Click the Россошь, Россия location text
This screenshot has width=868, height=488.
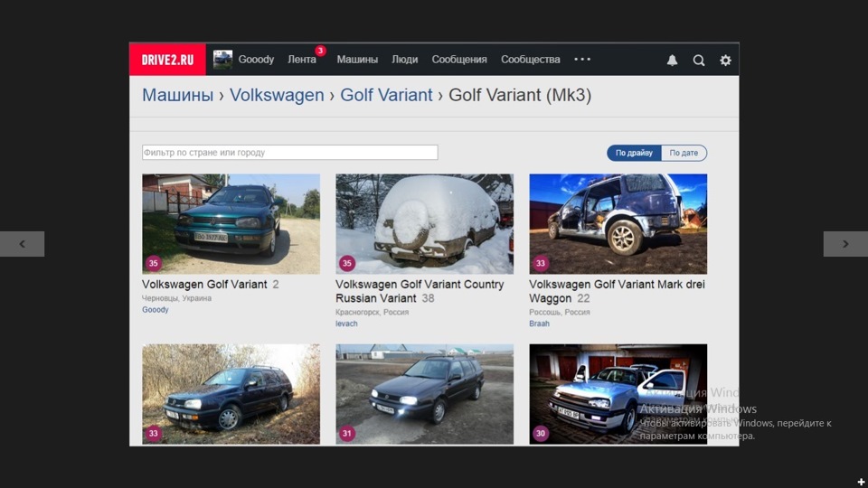point(560,312)
